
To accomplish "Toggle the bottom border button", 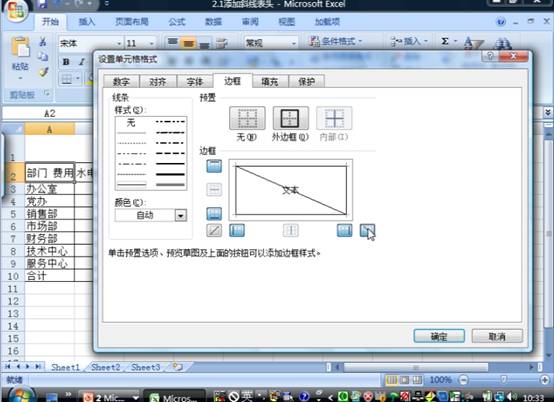I will click(214, 213).
